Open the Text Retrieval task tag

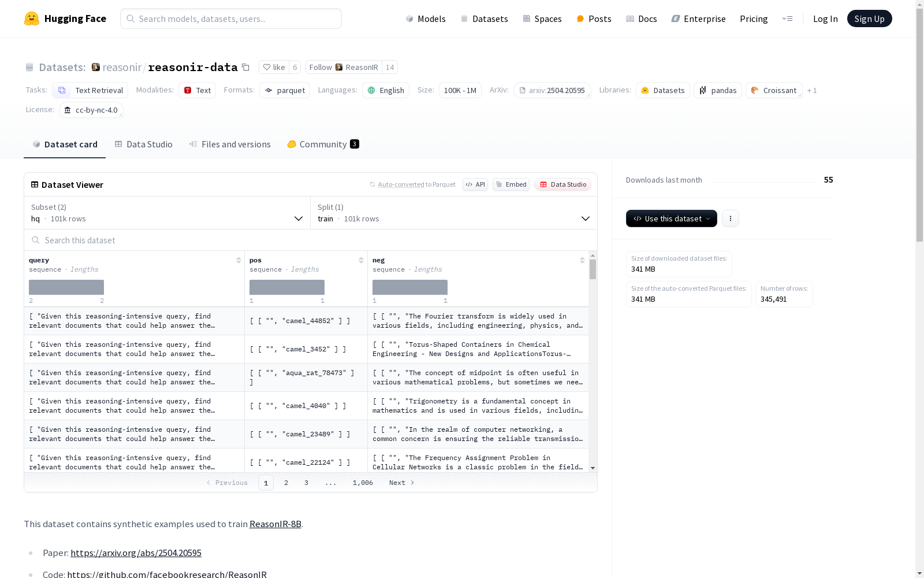[x=90, y=90]
